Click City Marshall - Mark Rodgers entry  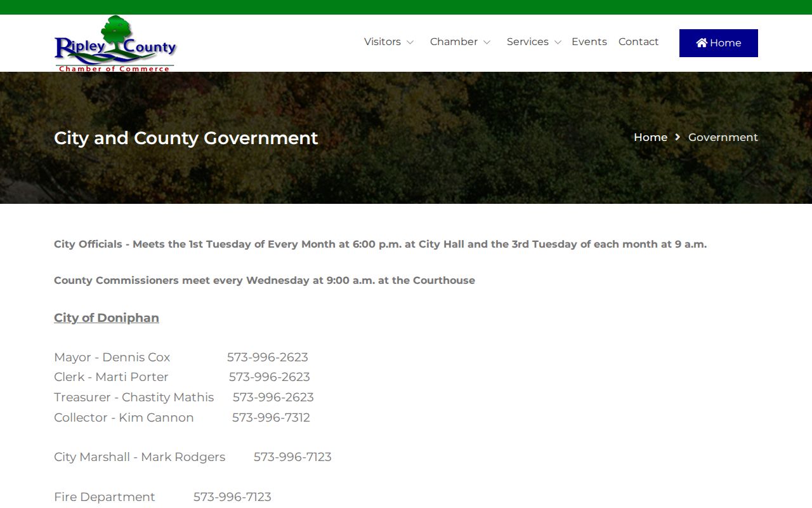[140, 457]
